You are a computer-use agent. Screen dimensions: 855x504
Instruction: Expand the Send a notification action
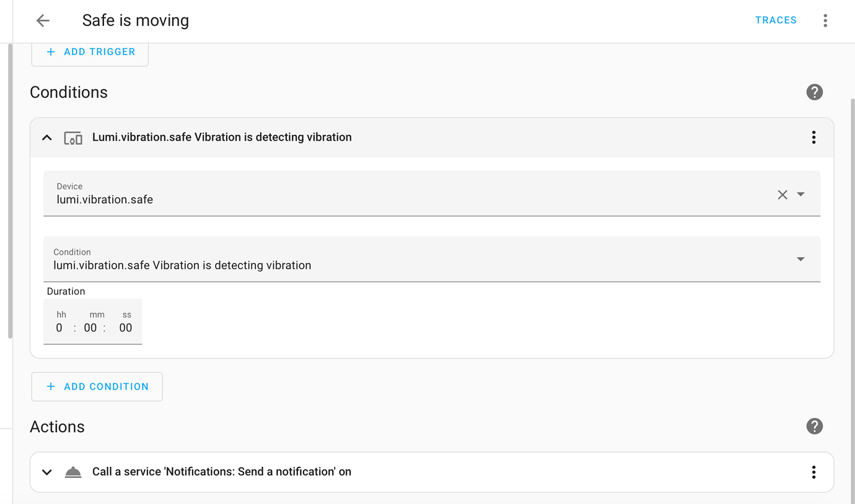[46, 471]
